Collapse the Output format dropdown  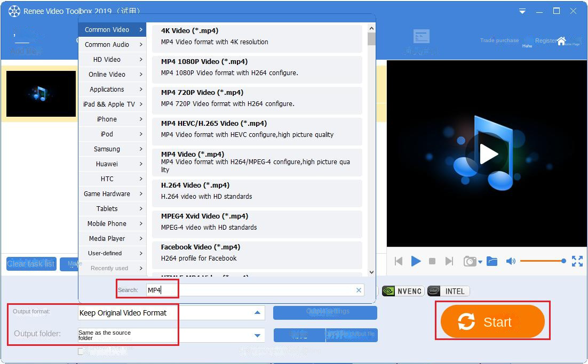(x=258, y=313)
